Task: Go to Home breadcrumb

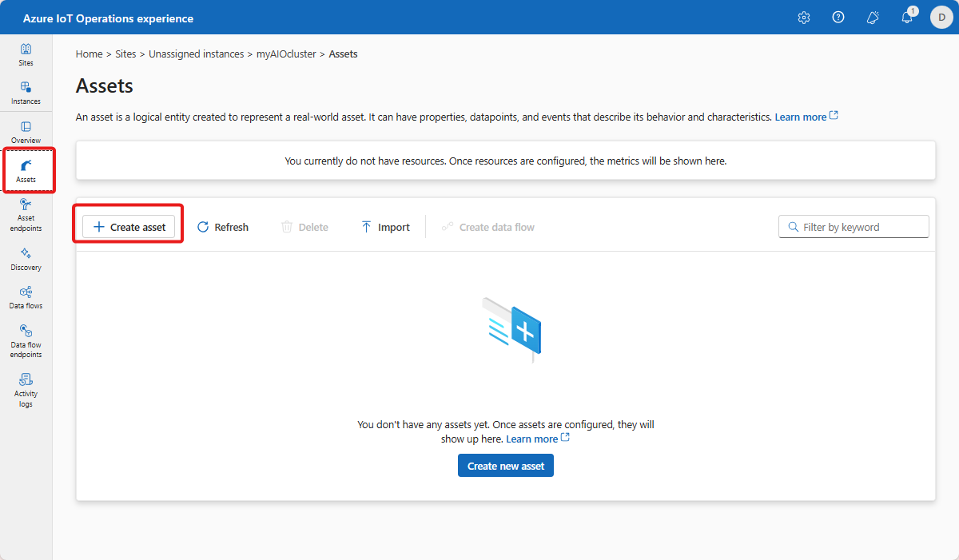Action: pos(89,54)
